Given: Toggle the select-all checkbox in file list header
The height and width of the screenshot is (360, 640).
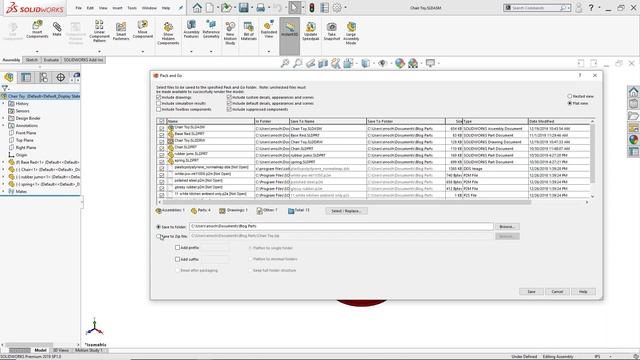Looking at the screenshot, I should tap(162, 121).
